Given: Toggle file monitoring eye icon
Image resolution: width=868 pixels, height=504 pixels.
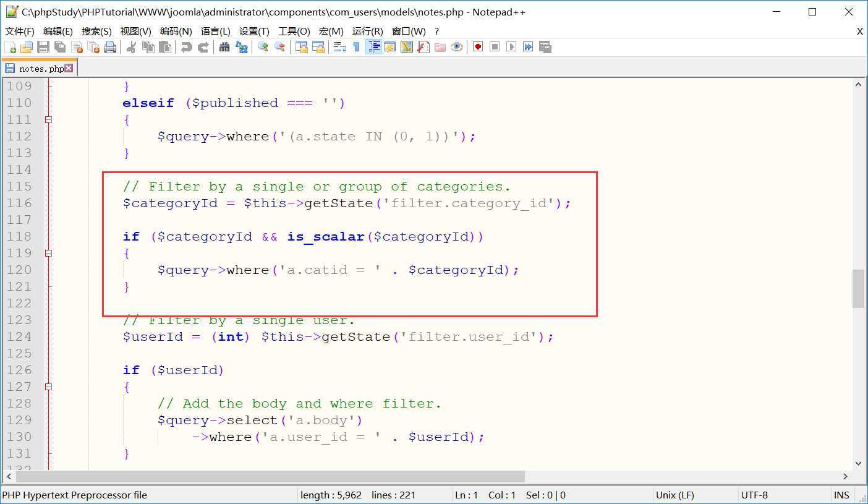Looking at the screenshot, I should point(456,47).
